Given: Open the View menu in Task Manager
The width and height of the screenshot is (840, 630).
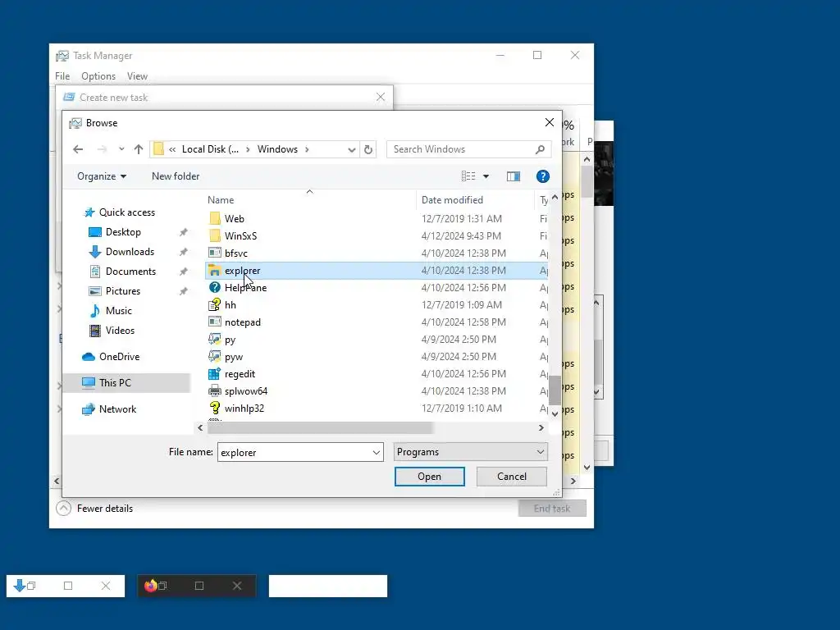Looking at the screenshot, I should (x=137, y=76).
